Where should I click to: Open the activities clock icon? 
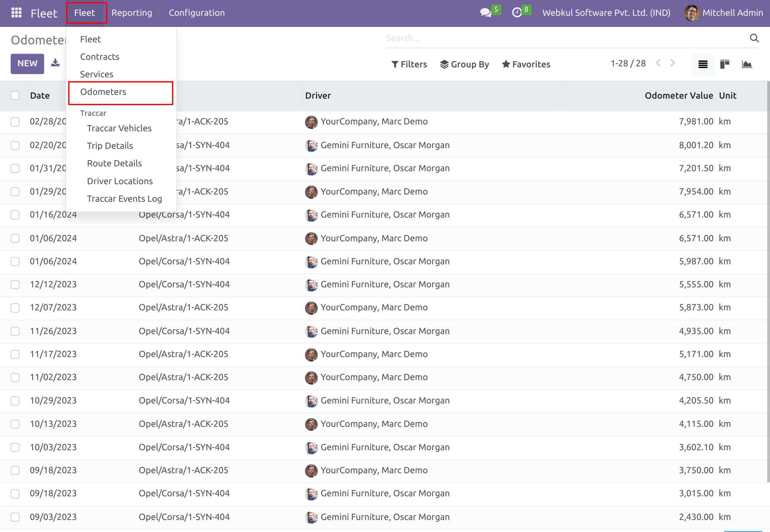tap(517, 13)
